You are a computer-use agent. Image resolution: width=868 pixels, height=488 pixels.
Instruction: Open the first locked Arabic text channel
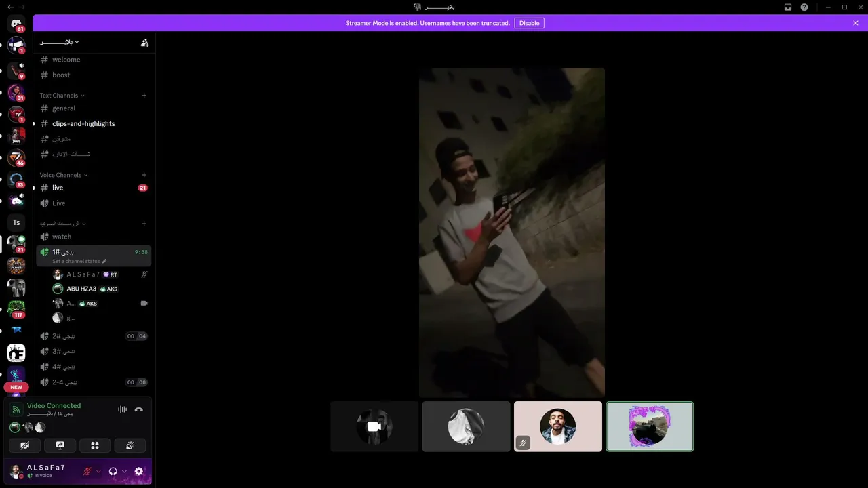tap(94, 139)
